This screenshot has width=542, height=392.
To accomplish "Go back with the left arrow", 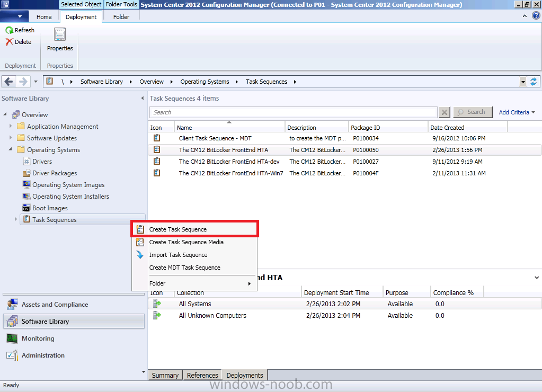I will click(x=8, y=82).
